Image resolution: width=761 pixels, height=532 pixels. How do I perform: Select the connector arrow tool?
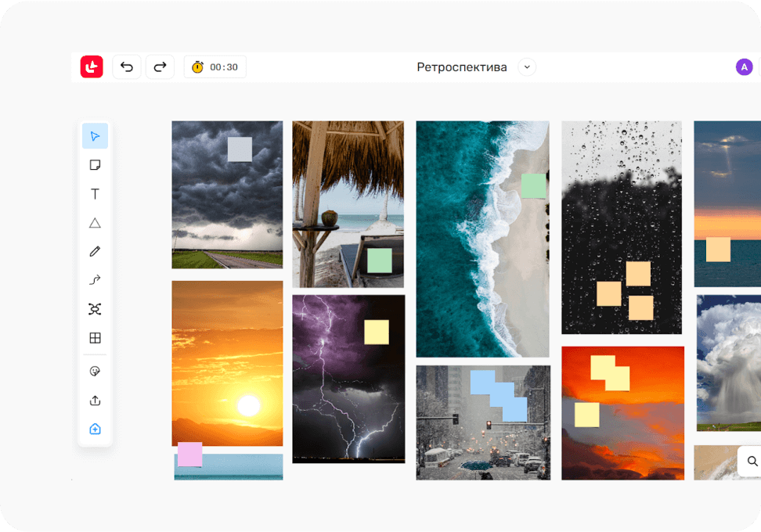click(95, 280)
